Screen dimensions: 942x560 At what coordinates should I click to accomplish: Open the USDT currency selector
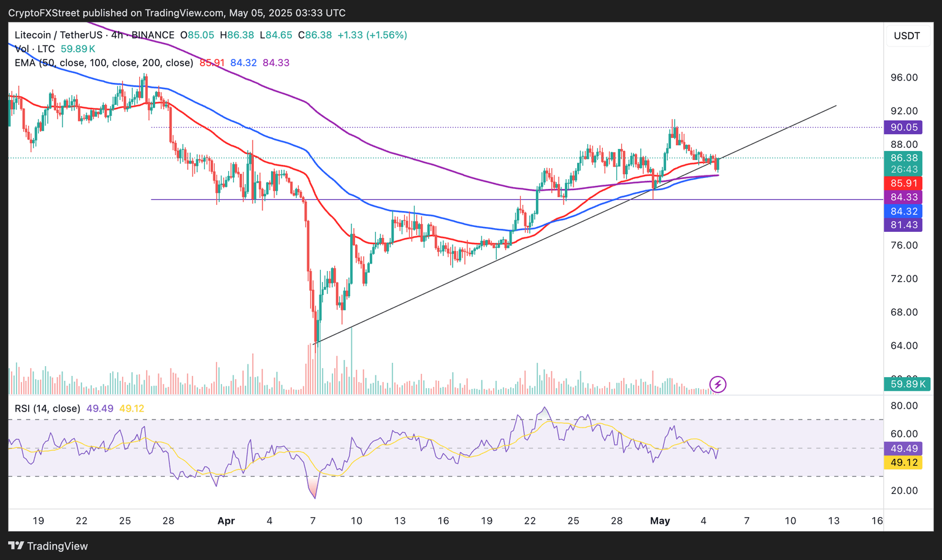(x=906, y=36)
